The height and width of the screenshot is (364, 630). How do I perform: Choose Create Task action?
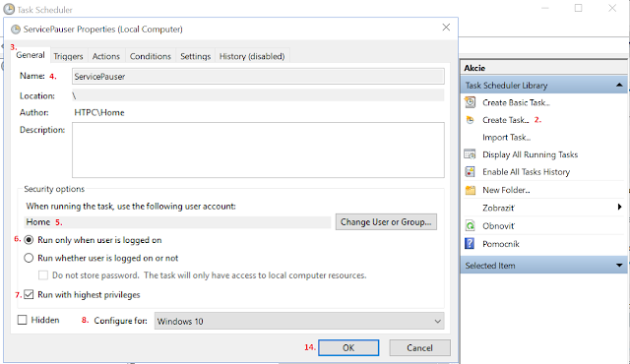pyautogui.click(x=505, y=120)
